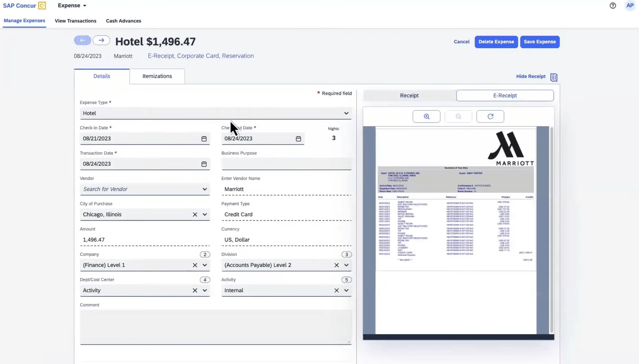This screenshot has height=364, width=639.
Task: Switch to the E-Receipt tab
Action: (505, 95)
